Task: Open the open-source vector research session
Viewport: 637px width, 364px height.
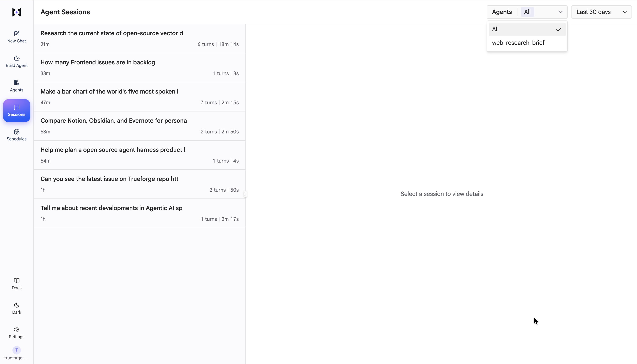Action: (139, 38)
